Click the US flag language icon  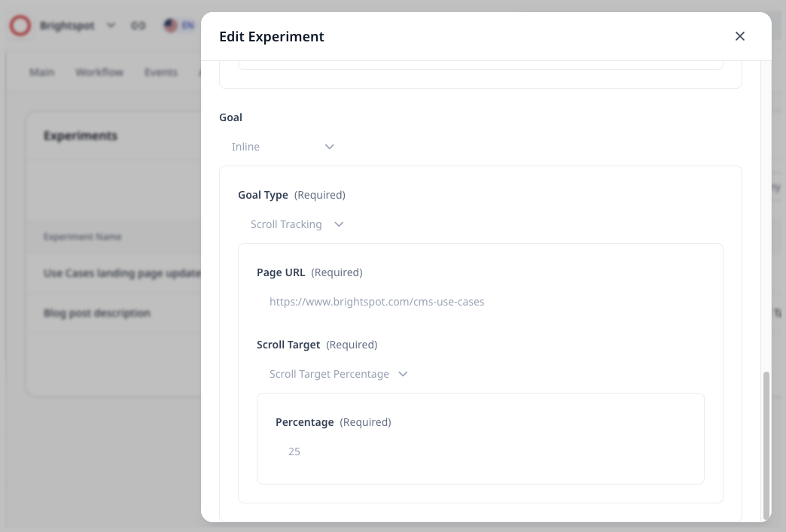(172, 26)
